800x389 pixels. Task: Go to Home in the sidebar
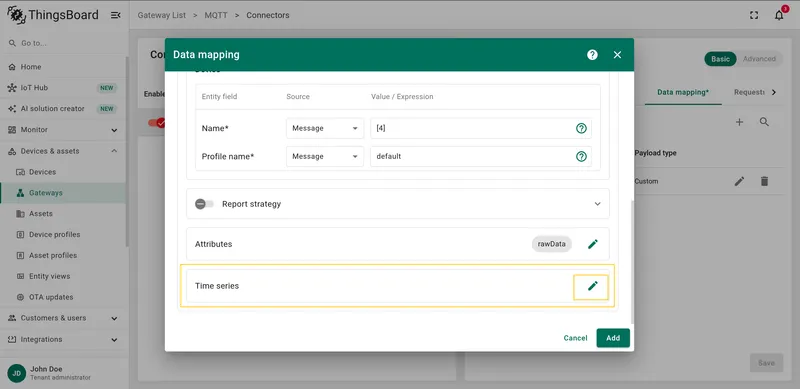click(62, 67)
